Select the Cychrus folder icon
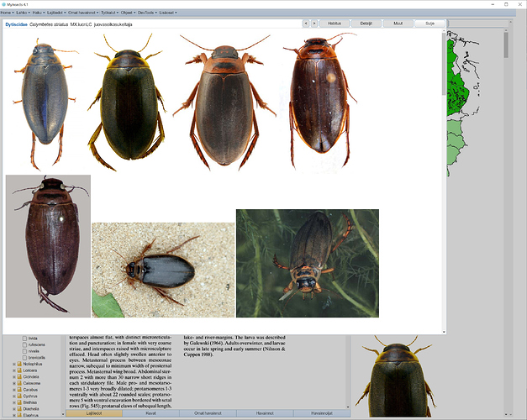Image resolution: width=527 pixels, height=420 pixels. point(19,396)
